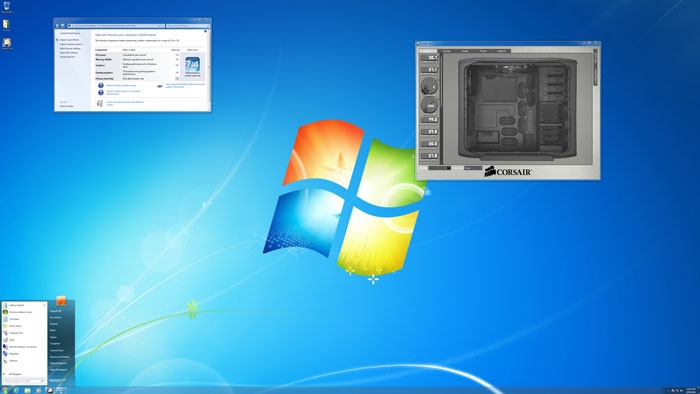The width and height of the screenshot is (700, 394).
Task: Click the Start menu search box
Action: (x=24, y=381)
